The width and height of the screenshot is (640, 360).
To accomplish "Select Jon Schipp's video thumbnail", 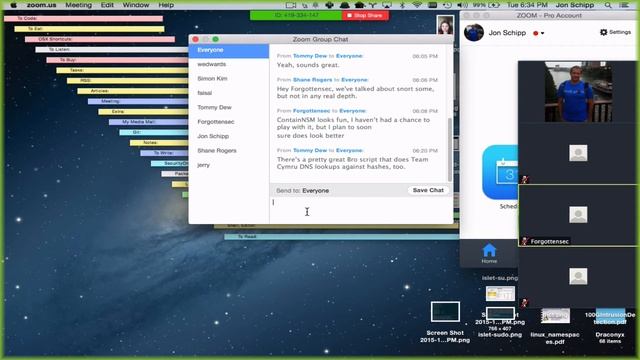I will tap(578, 92).
